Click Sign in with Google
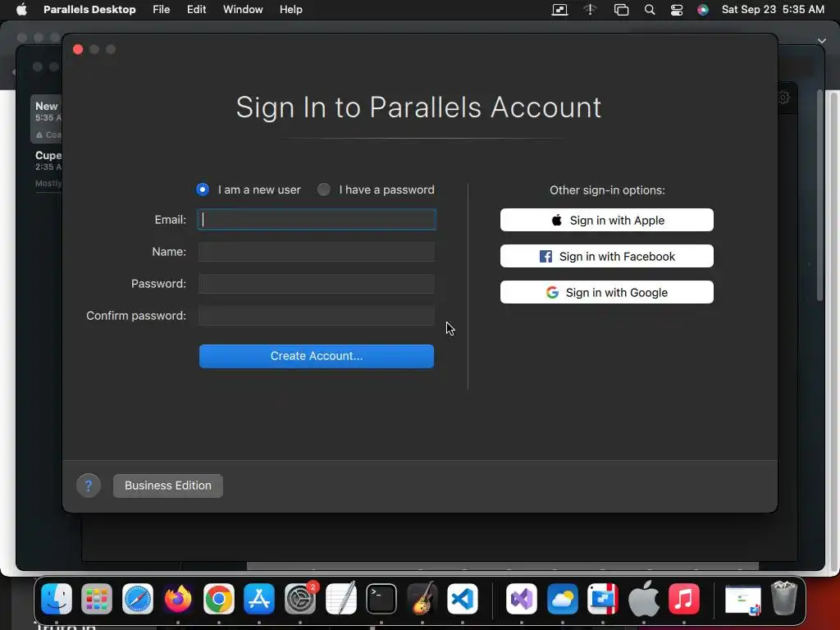Screen dimensions: 840x630 pyautogui.click(x=607, y=293)
